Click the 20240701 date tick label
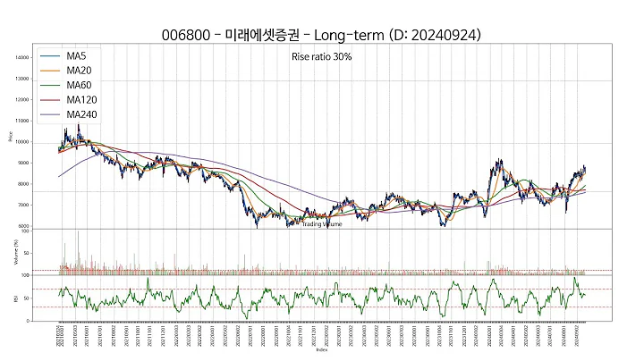The height and width of the screenshot is (361, 644). click(x=552, y=336)
